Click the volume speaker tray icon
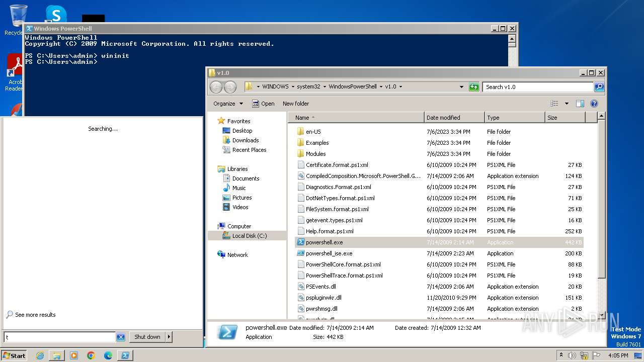The width and height of the screenshot is (644, 362). [x=572, y=355]
